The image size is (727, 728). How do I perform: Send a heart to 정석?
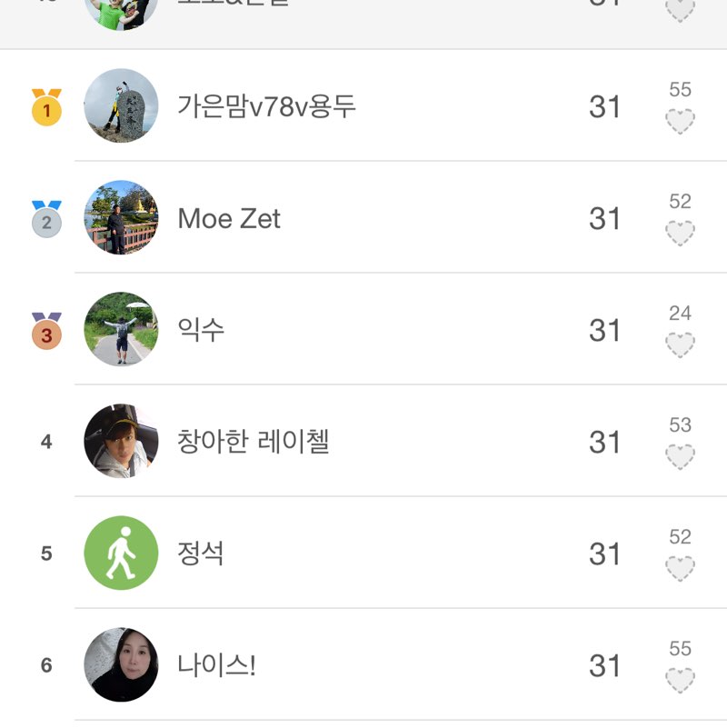[x=680, y=568]
